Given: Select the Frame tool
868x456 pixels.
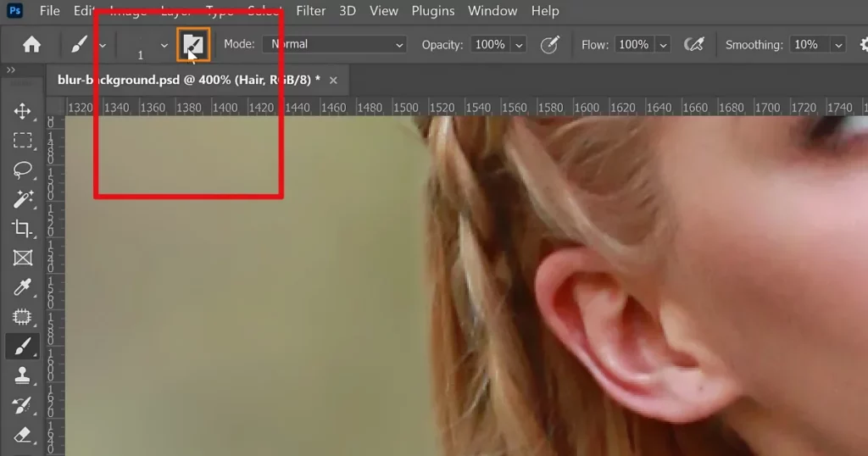Looking at the screenshot, I should (23, 258).
